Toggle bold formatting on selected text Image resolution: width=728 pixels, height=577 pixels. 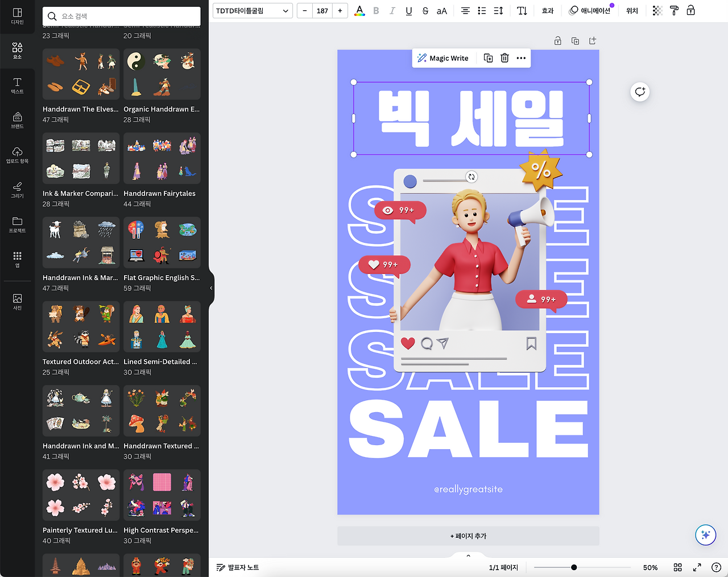[376, 10]
